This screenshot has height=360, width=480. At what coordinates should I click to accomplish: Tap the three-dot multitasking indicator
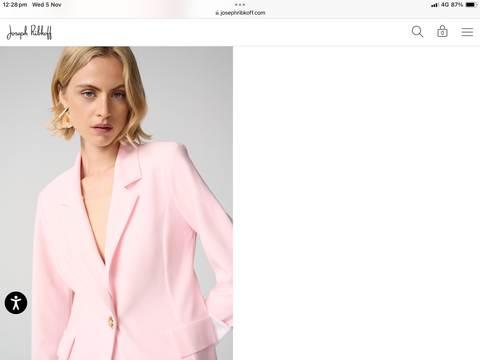(x=240, y=5)
